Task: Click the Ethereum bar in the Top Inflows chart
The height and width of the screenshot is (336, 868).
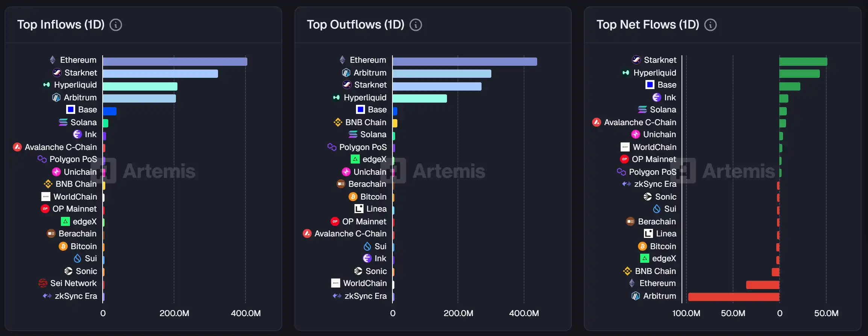Action: coord(175,62)
